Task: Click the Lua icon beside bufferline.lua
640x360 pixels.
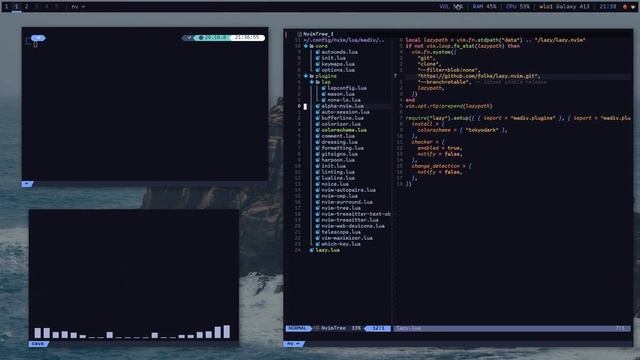Action: point(318,118)
